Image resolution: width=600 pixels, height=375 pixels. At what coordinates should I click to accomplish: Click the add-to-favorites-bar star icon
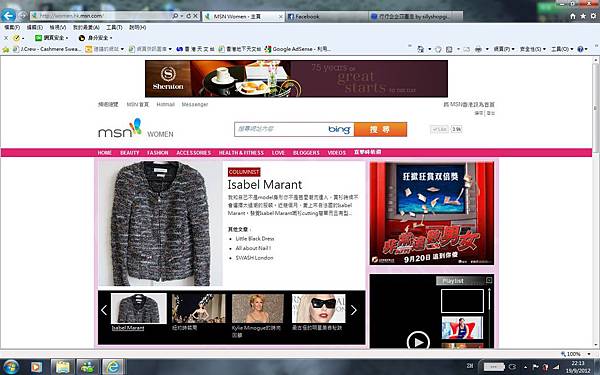click(6, 49)
